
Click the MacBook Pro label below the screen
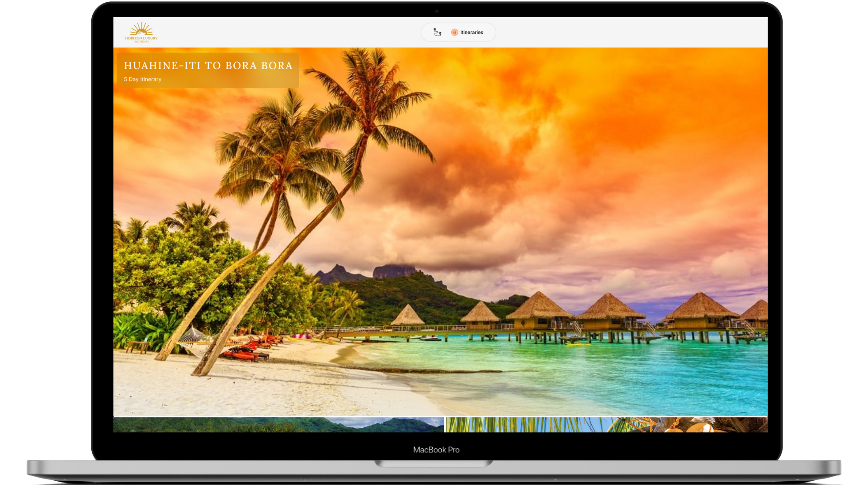436,450
